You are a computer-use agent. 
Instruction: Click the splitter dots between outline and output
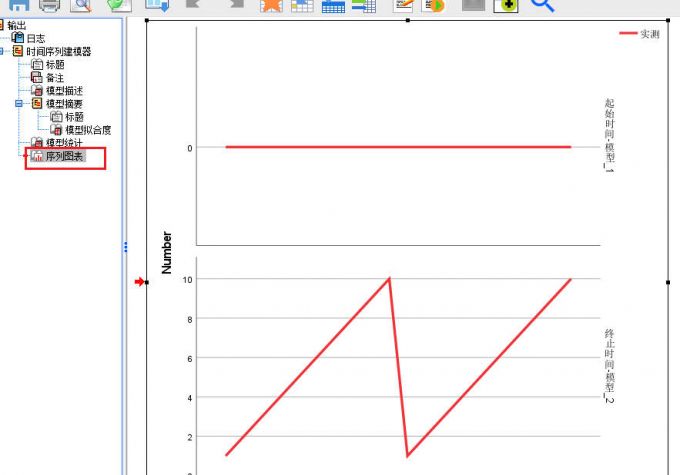coord(125,247)
